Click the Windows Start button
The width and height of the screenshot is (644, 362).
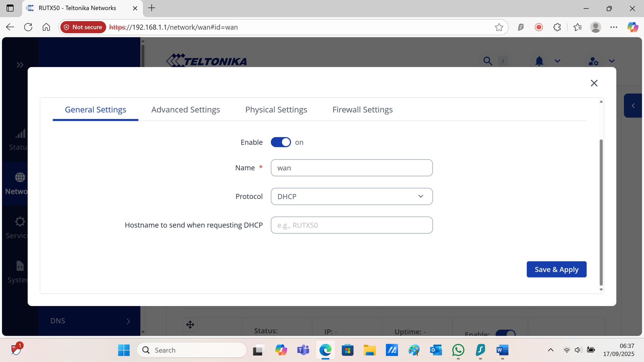[124, 350]
